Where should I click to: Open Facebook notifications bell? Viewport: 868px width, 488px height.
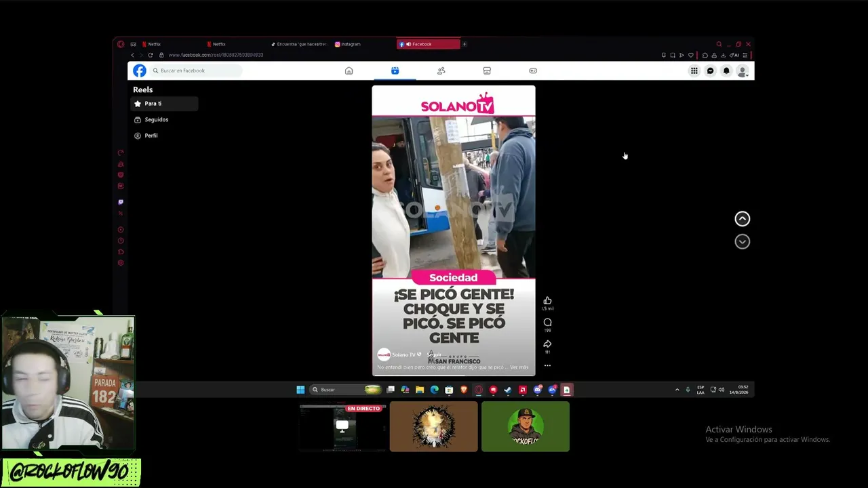pos(726,70)
